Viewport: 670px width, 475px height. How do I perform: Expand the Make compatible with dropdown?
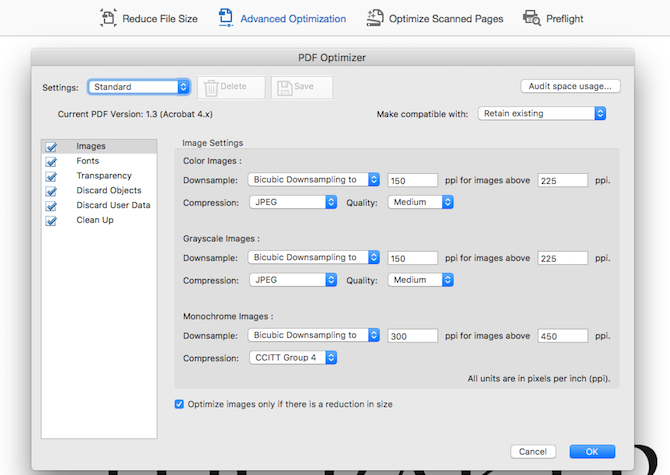542,114
